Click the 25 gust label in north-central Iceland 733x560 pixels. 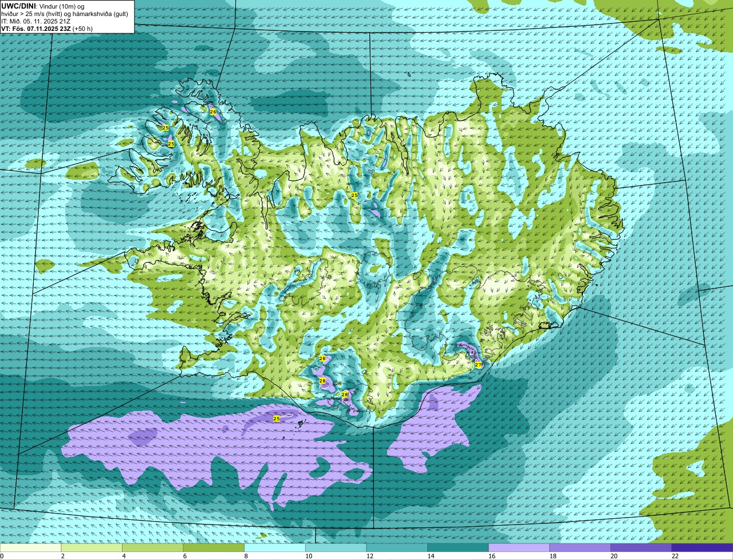(x=354, y=195)
